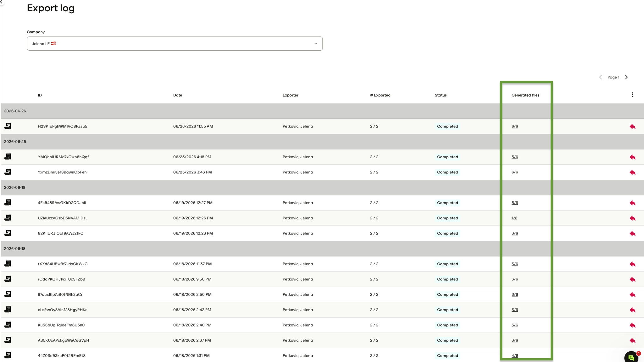Screen dimensions: 644x362
Task: Click the 2026-06-25 date group row
Action: (322, 142)
